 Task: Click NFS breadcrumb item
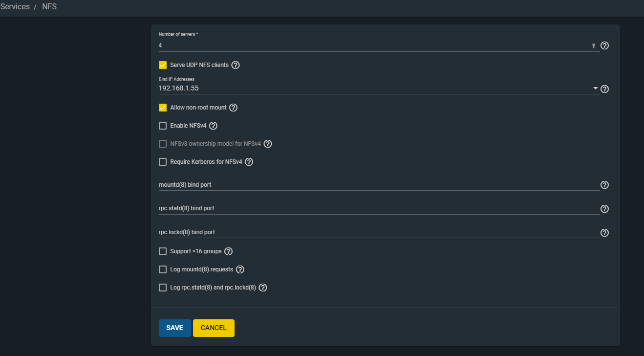tap(49, 7)
